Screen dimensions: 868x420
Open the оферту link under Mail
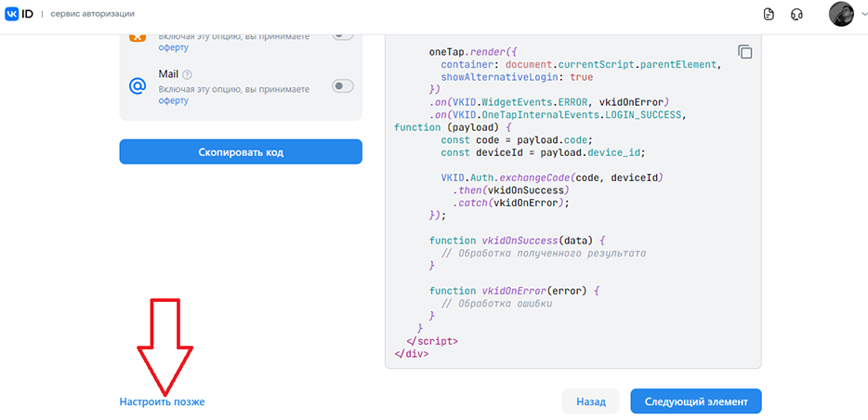(173, 100)
